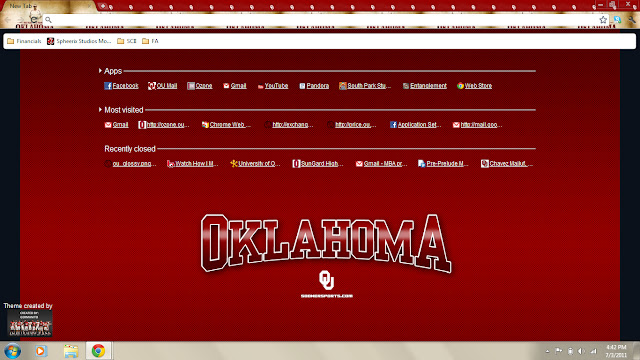Click the search magnifier icon in the omnibox

[48, 20]
